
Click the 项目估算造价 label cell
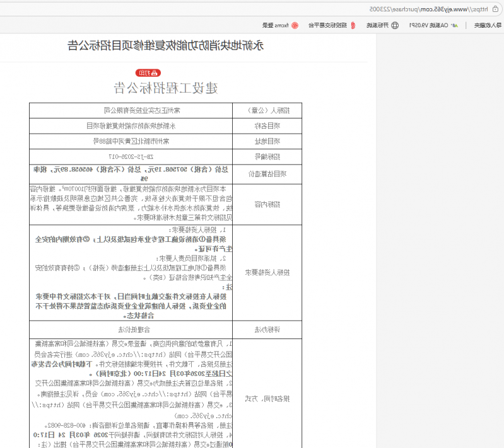tap(267, 174)
